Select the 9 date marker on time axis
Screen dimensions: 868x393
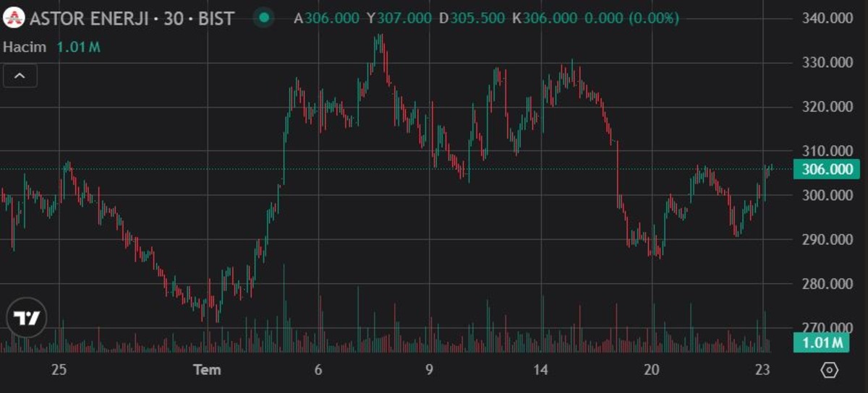(x=429, y=370)
